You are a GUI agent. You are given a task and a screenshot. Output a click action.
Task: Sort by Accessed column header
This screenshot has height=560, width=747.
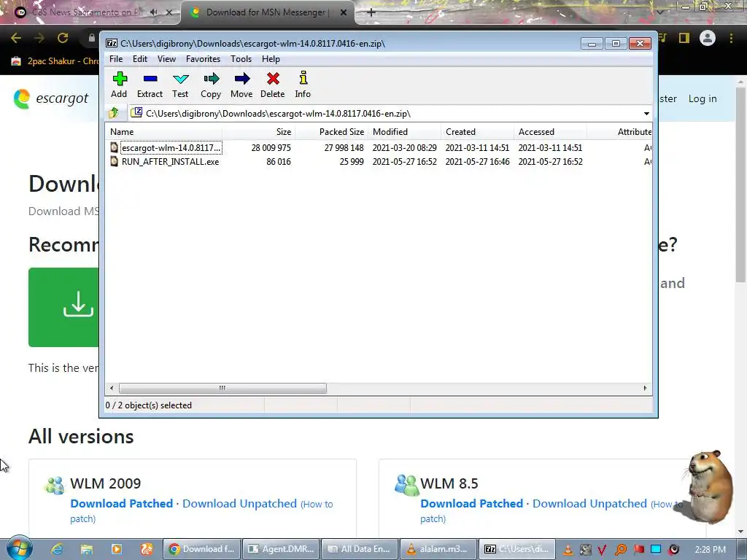point(550,132)
